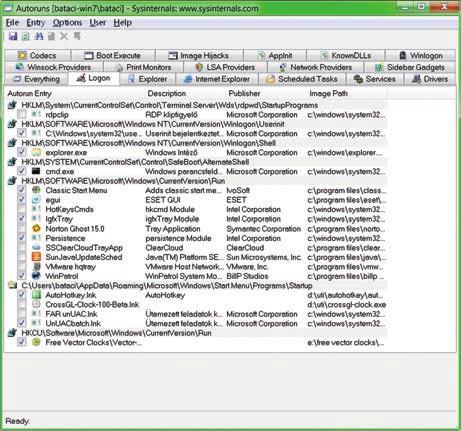
Task: Click the Refresh toolbar icon
Action: click(x=25, y=36)
